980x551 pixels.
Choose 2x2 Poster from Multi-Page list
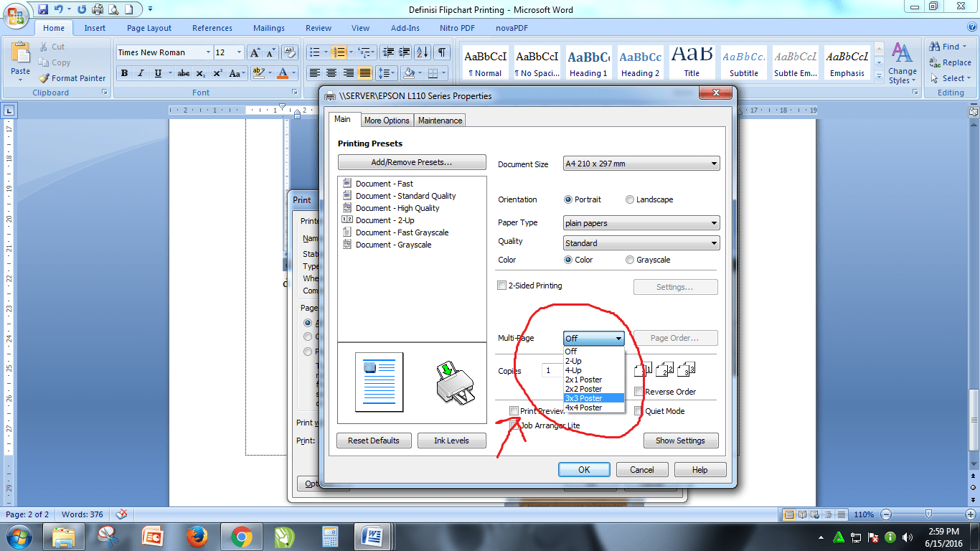click(x=594, y=389)
